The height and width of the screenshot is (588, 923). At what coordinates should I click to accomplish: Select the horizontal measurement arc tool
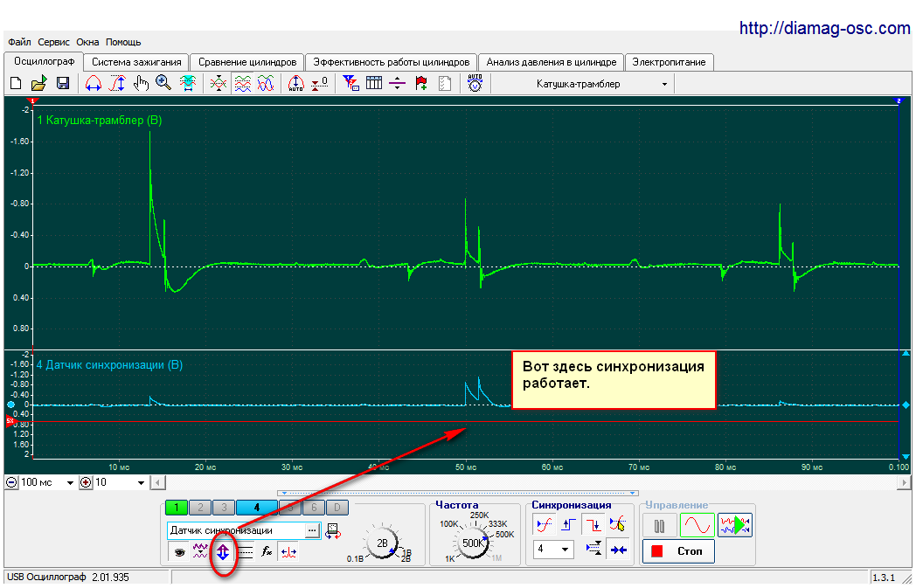coord(93,84)
